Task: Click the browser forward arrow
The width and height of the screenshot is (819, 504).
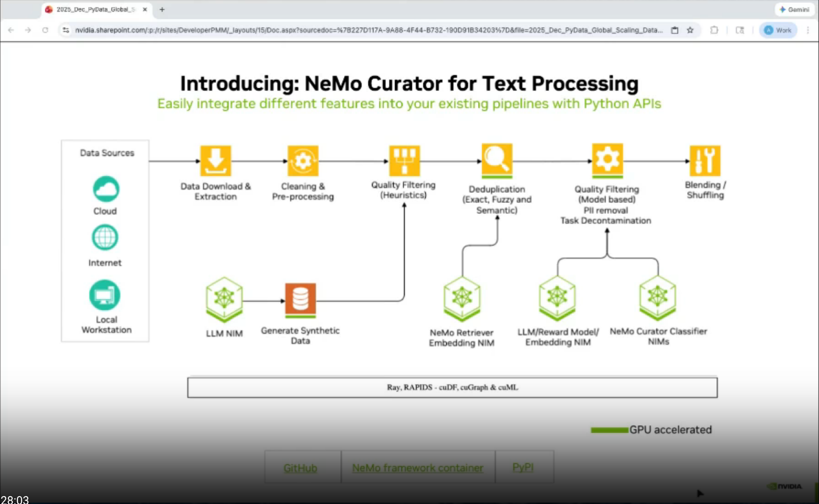Action: [28, 30]
